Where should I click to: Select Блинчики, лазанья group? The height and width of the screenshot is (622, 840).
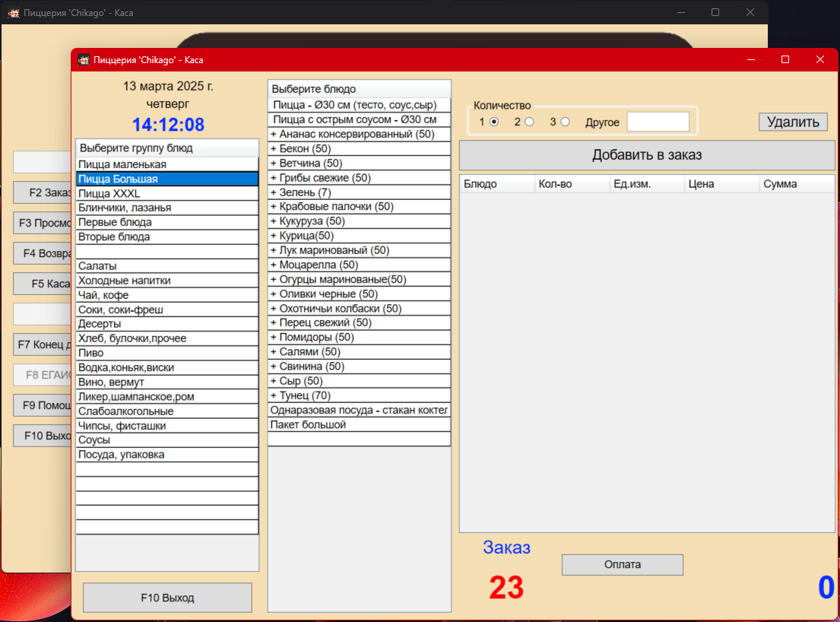pos(167,208)
